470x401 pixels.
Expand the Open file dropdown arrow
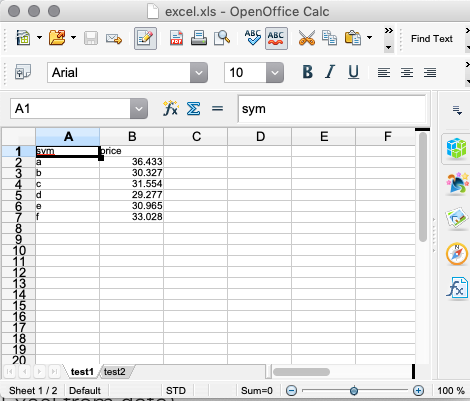click(x=73, y=38)
